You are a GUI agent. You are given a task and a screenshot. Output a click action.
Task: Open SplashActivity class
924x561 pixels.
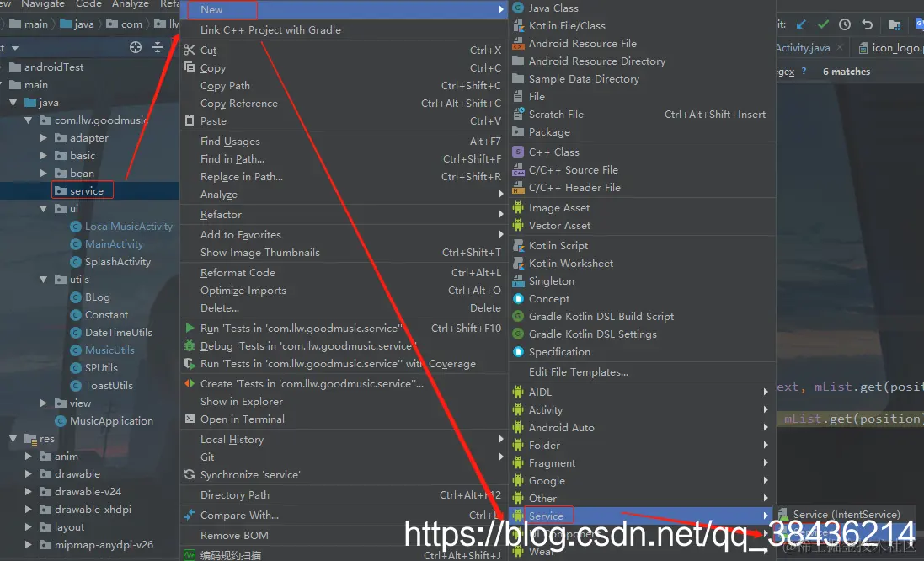coord(118,262)
